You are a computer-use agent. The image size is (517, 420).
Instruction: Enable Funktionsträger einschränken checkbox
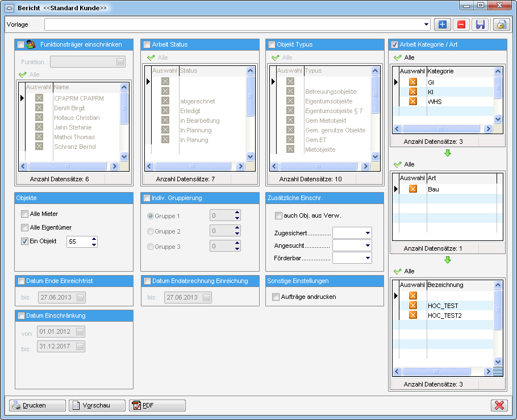pos(21,44)
